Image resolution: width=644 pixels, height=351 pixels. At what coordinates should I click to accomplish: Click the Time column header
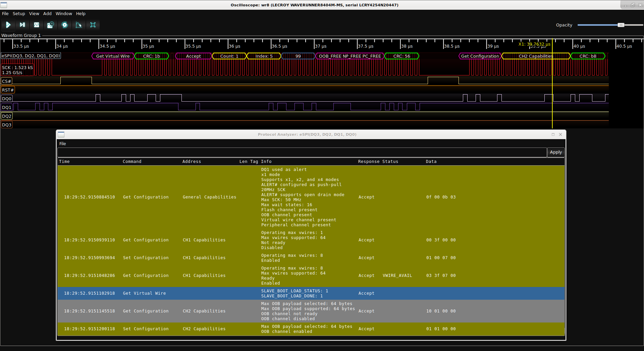64,162
